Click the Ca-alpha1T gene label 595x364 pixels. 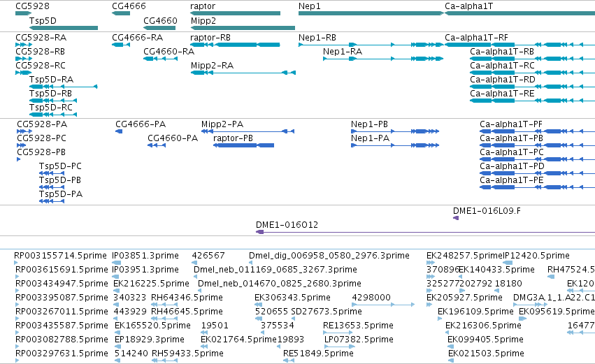pyautogui.click(x=468, y=6)
